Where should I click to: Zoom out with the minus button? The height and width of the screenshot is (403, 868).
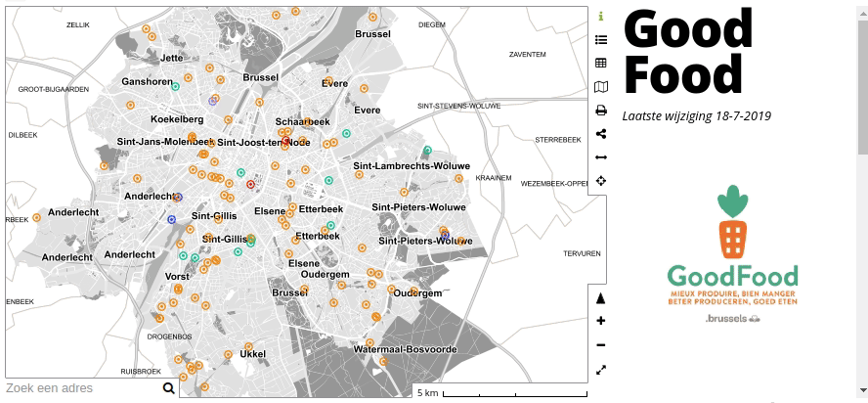coord(601,345)
